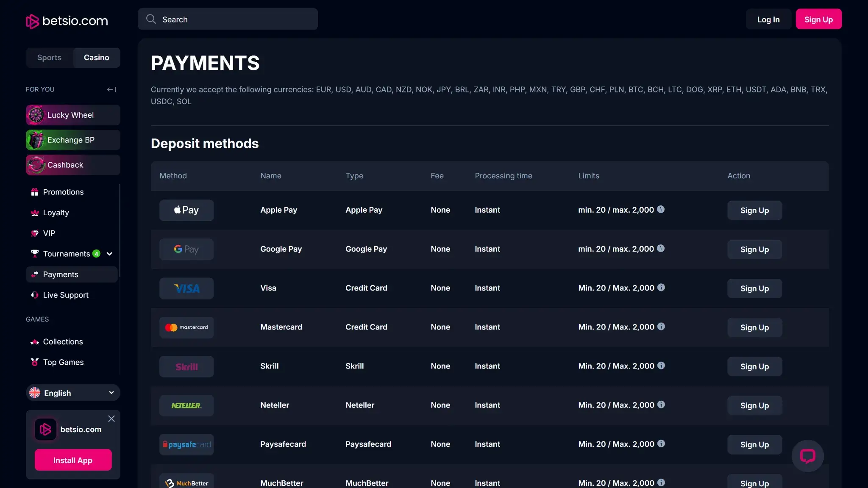Click info icon beside Apple Pay limits

pos(661,209)
